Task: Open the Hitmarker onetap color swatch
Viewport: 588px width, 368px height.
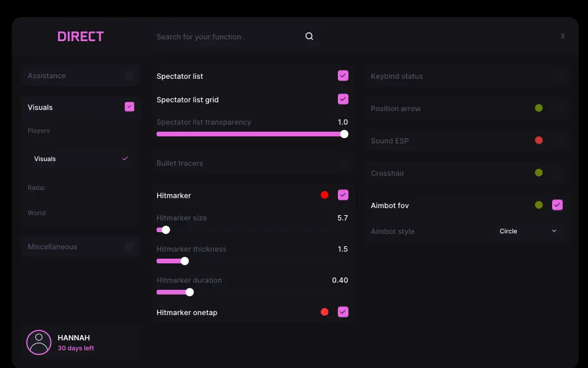Action: pos(324,312)
